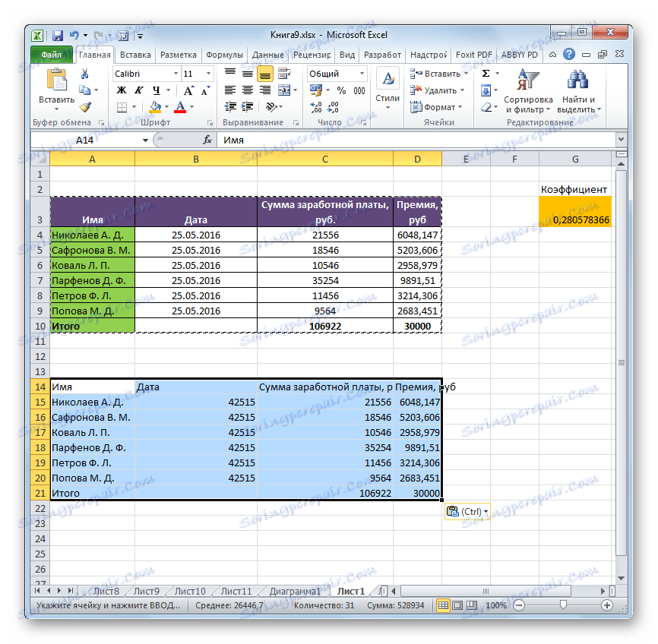
Task: Click the vertical scrollbar down arrow
Action: point(621,579)
